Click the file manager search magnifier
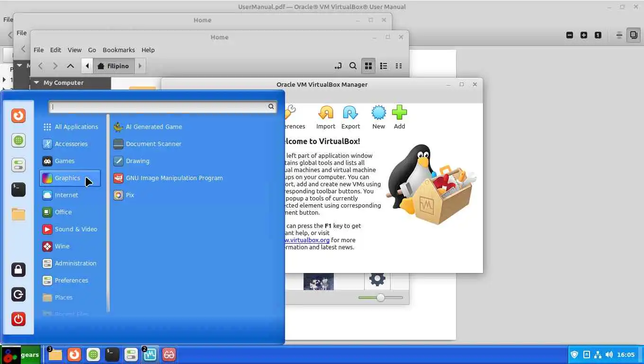The image size is (644, 364). [353, 66]
